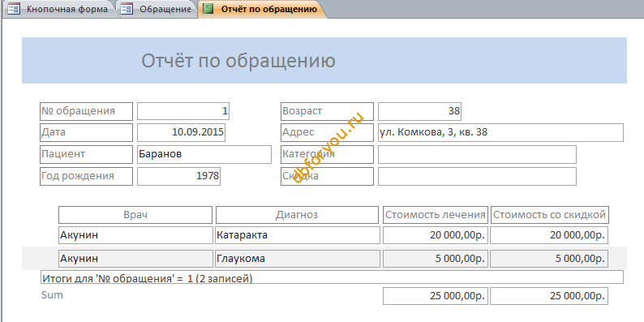Screen dimensions: 644x322
Task: Select the Глаукома diagnosis cell
Action: coord(298,259)
